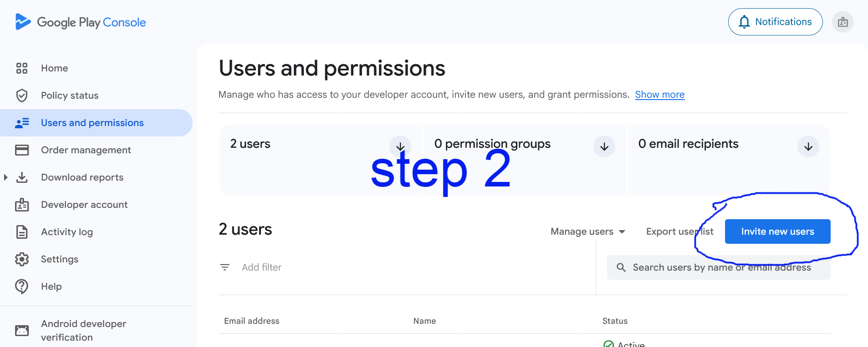Expand the Download reports sidebar triangle

6,177
